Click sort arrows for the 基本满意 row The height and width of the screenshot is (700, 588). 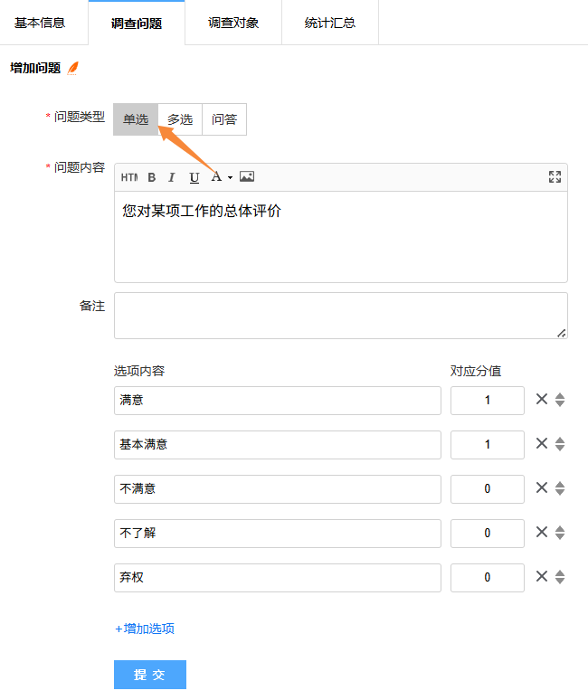click(x=560, y=444)
